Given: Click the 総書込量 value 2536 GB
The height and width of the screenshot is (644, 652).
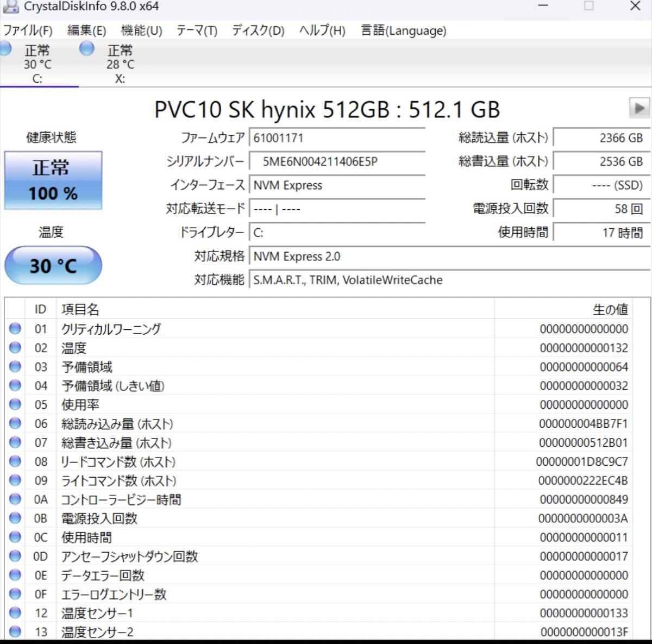Looking at the screenshot, I should point(601,161).
